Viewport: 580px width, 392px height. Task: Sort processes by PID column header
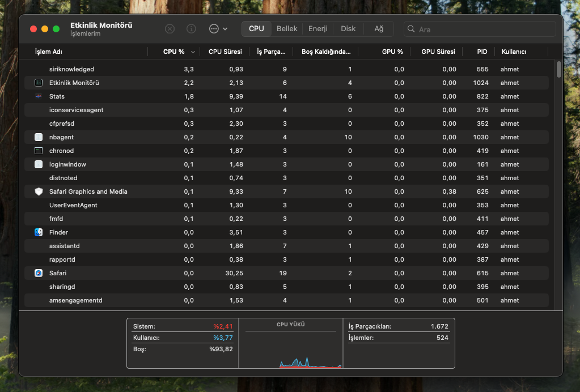pos(482,52)
